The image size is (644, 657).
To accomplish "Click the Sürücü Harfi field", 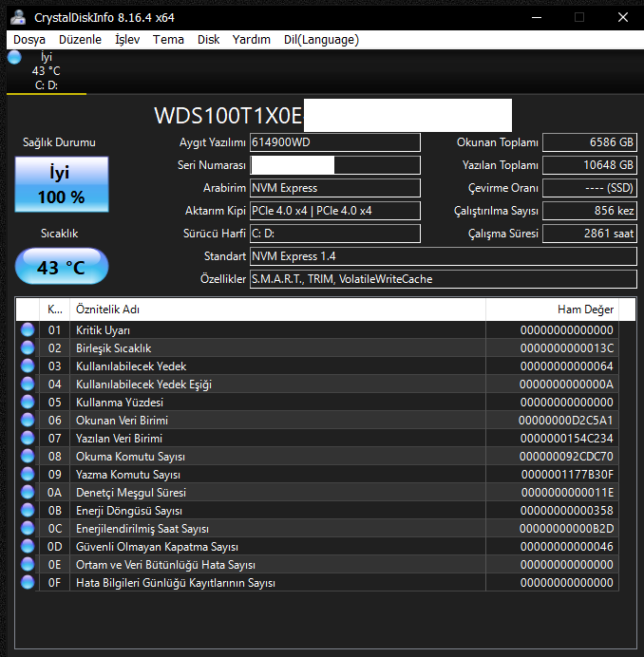I will pyautogui.click(x=335, y=234).
